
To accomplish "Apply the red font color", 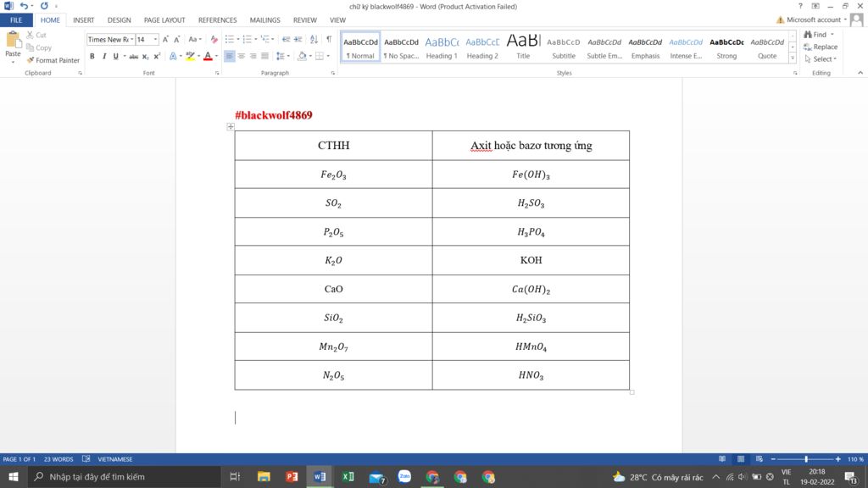I will pyautogui.click(x=209, y=56).
